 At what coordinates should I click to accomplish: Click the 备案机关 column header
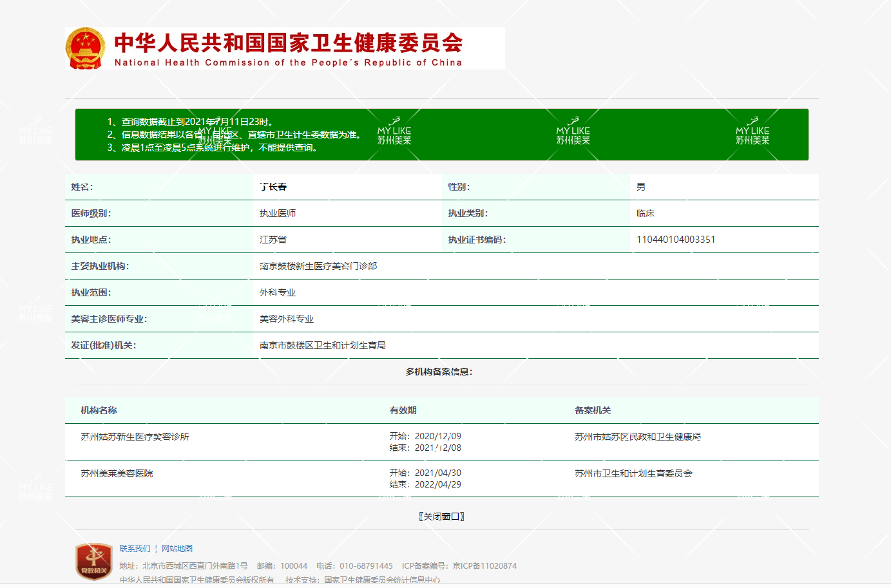(592, 410)
